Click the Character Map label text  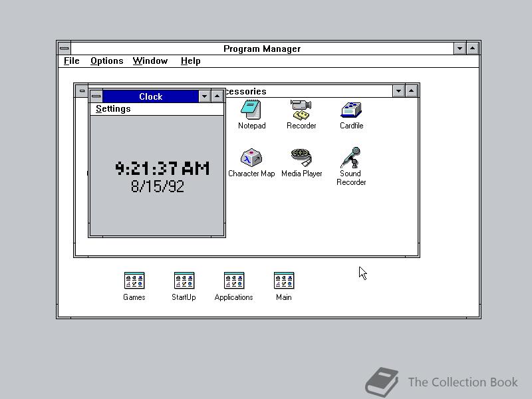pos(251,174)
